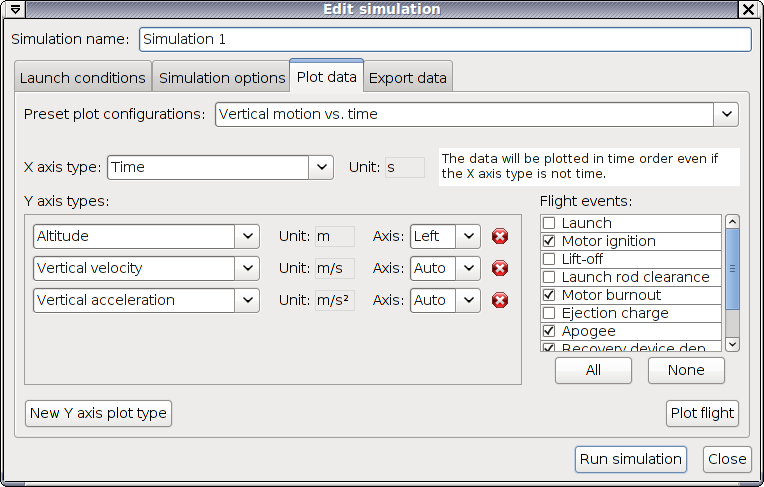Click the Simulation name text field
This screenshot has height=487, width=764.
pyautogui.click(x=444, y=40)
